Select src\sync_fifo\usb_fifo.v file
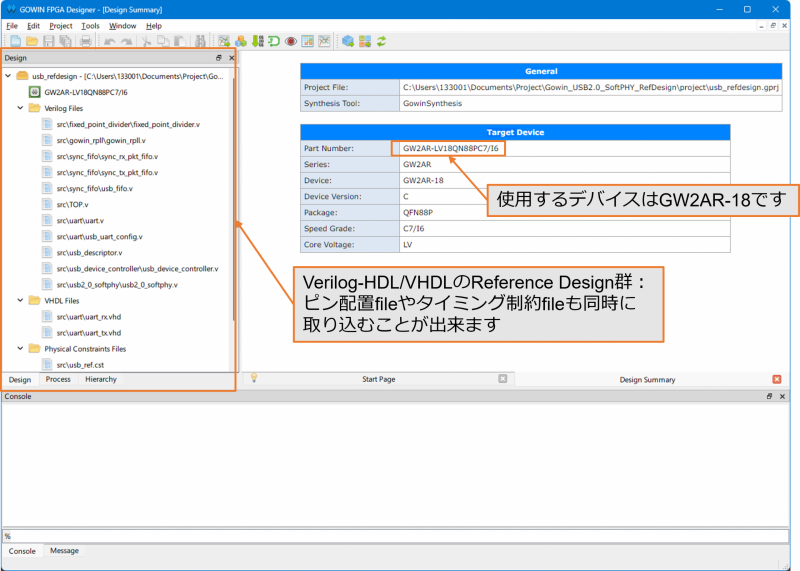Screen dimensions: 800x571 pos(94,188)
